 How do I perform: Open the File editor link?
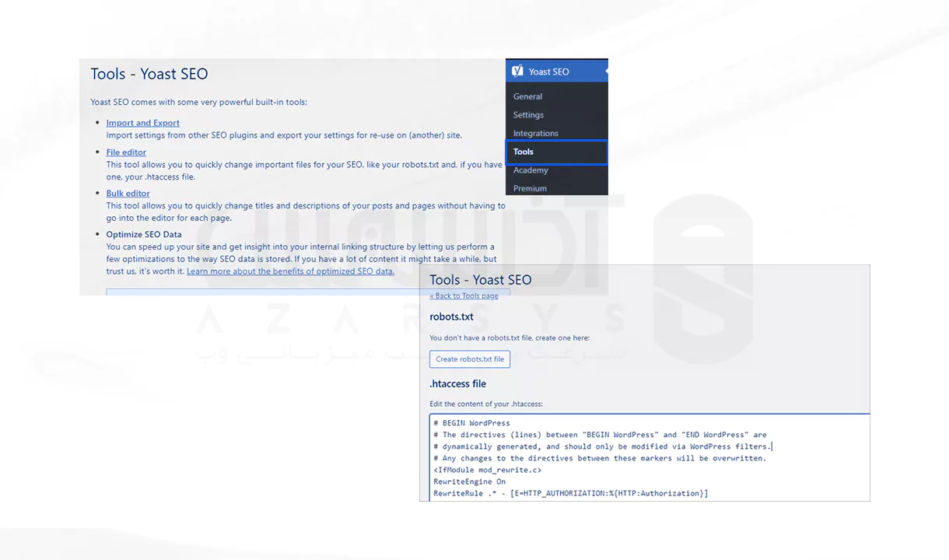click(126, 152)
